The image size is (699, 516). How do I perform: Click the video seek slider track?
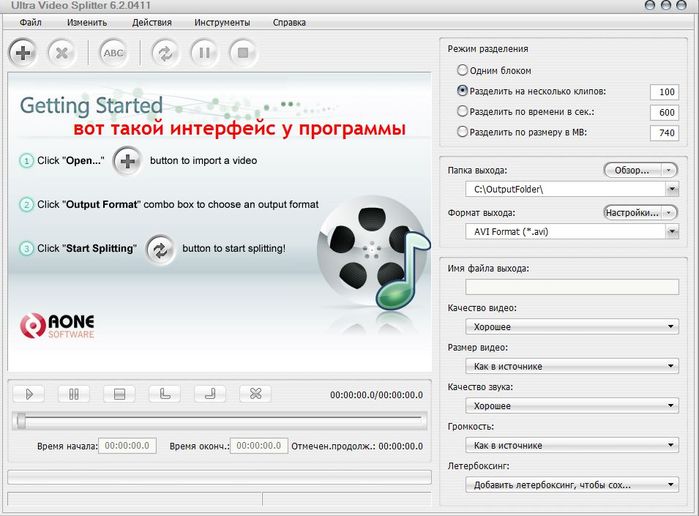tap(220, 421)
